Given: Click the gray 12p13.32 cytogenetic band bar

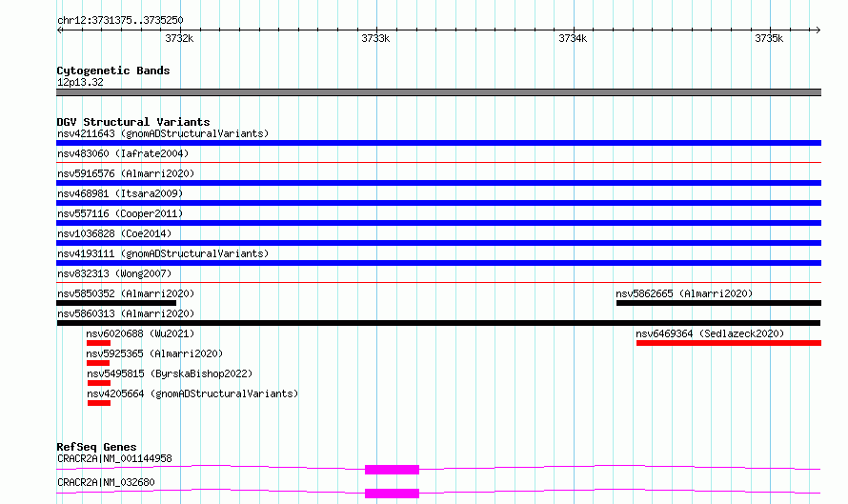Looking at the screenshot, I should tap(438, 92).
